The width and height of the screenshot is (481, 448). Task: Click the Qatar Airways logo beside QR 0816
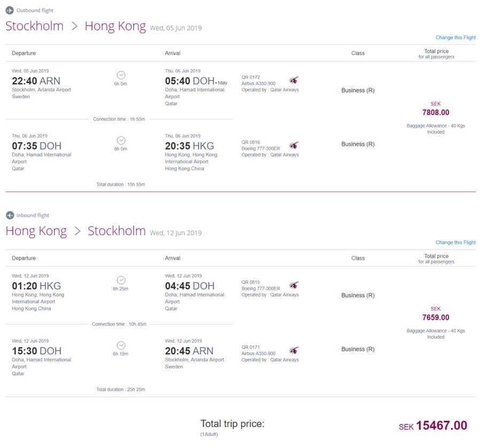294,145
